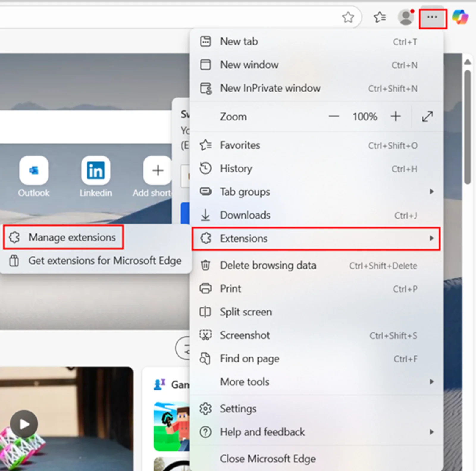Select New InPrivate window
476x471 pixels.
[x=270, y=88]
